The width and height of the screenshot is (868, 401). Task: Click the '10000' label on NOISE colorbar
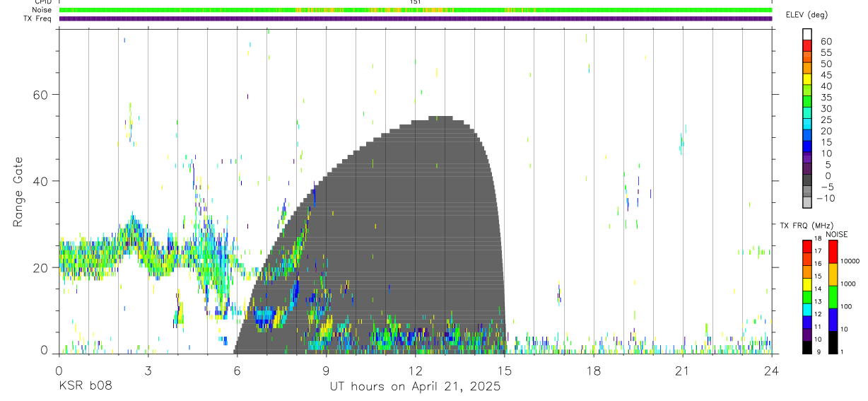pyautogui.click(x=850, y=262)
